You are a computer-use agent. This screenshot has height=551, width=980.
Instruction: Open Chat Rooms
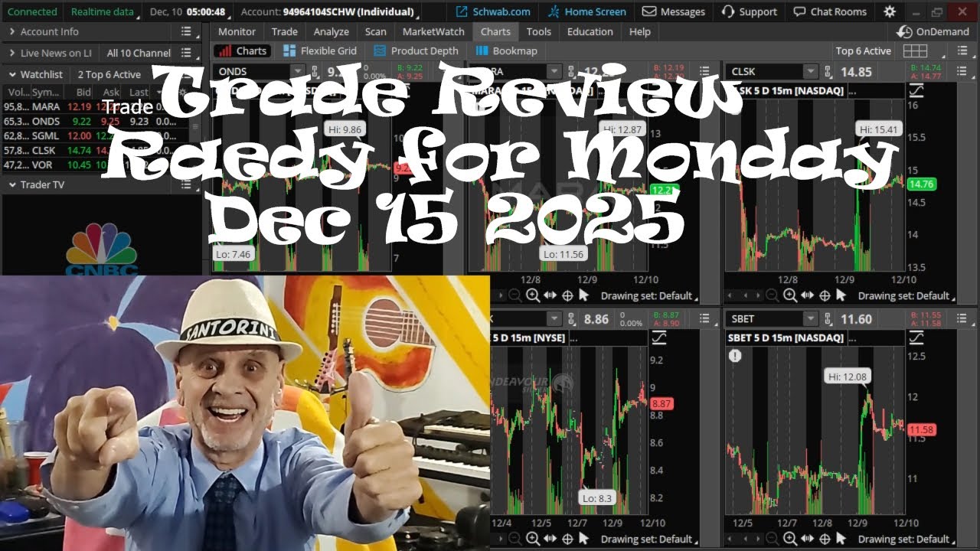click(x=830, y=11)
